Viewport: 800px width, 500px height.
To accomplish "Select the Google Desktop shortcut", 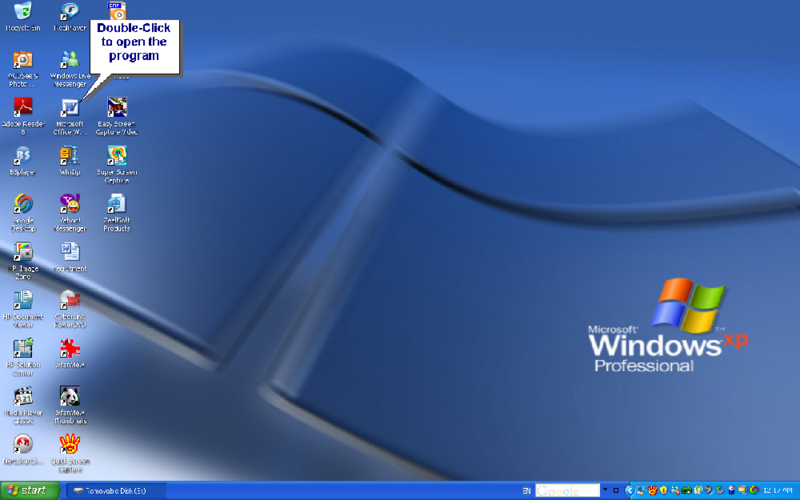I will tap(23, 213).
